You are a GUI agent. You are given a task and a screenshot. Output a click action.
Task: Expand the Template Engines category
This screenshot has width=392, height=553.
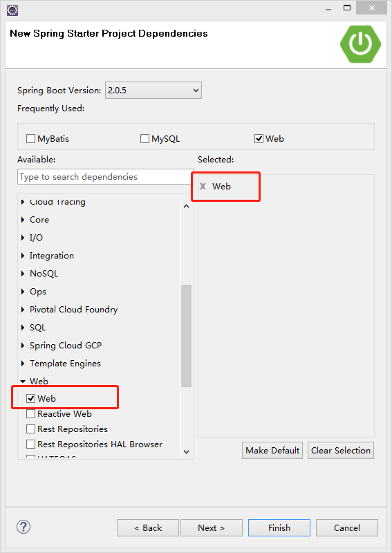coord(23,364)
